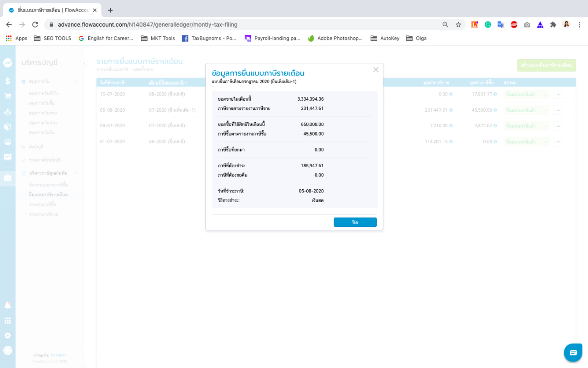
Task: Open the upload tray expenses icon
Action: coord(8,112)
